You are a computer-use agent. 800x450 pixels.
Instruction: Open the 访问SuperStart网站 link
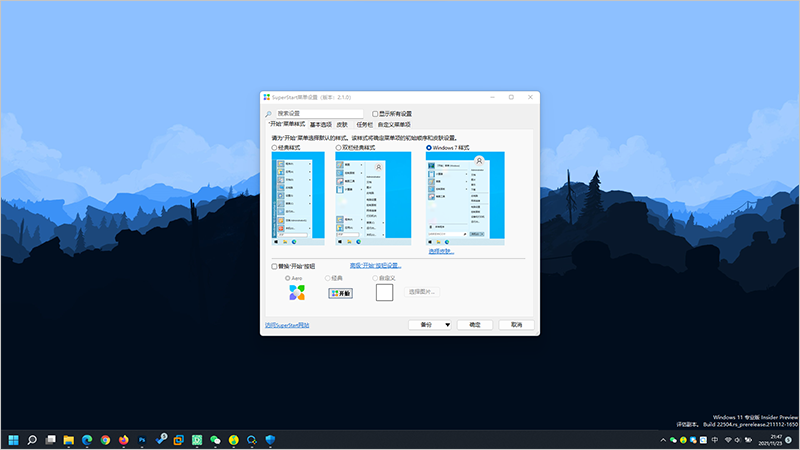tap(287, 325)
